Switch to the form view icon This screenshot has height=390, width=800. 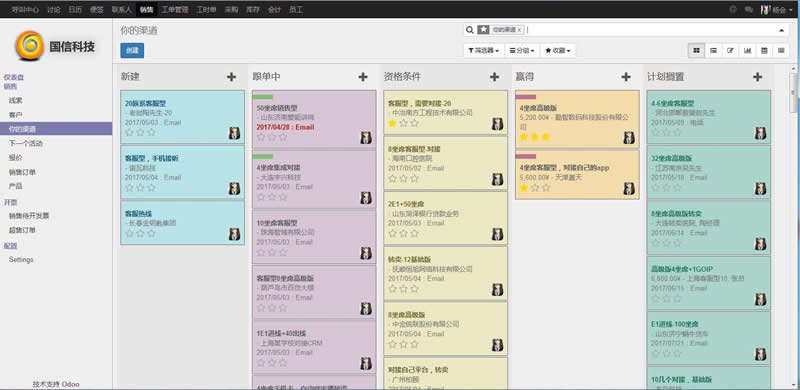pos(730,51)
